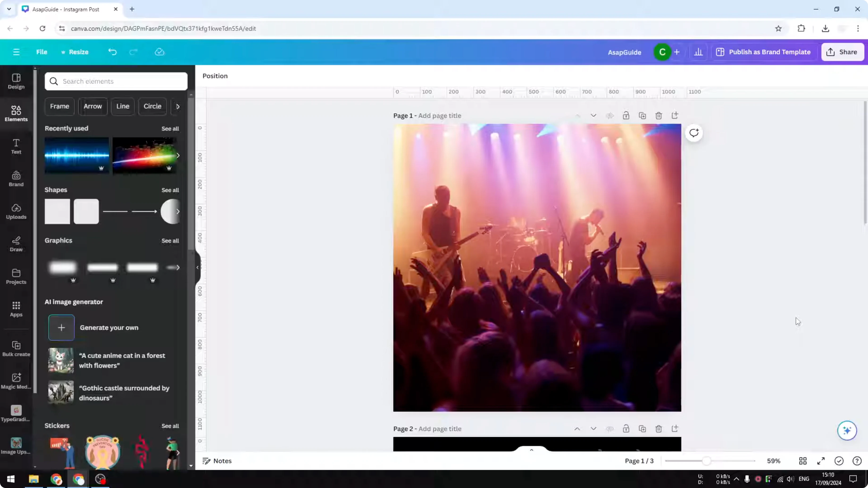
Task: See all Graphics
Action: (x=170, y=241)
